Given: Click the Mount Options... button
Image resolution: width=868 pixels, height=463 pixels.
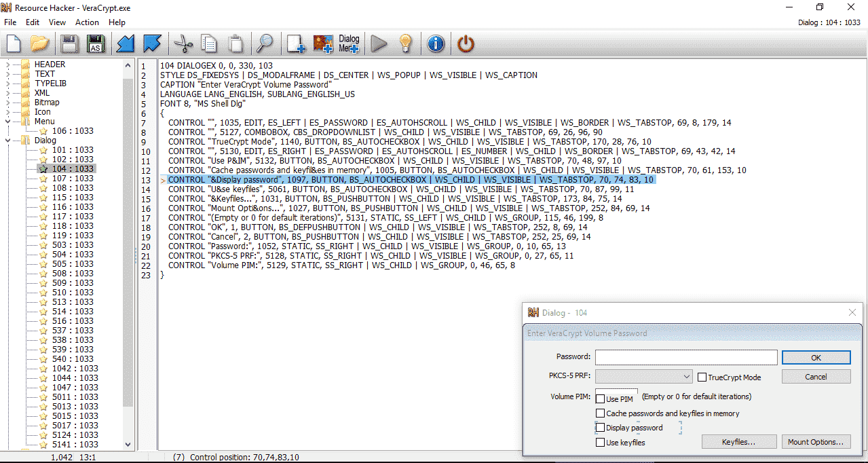Looking at the screenshot, I should click(815, 442).
